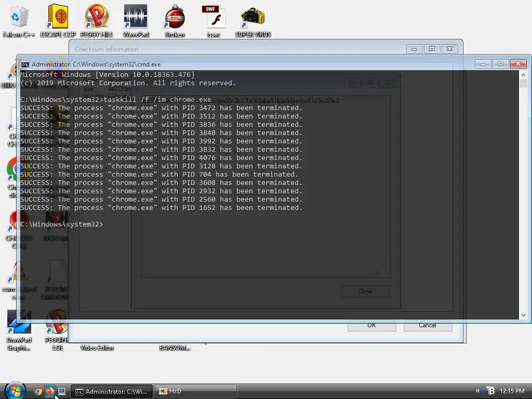
Task: Minimize the cmd.exe window
Action: coord(483,64)
